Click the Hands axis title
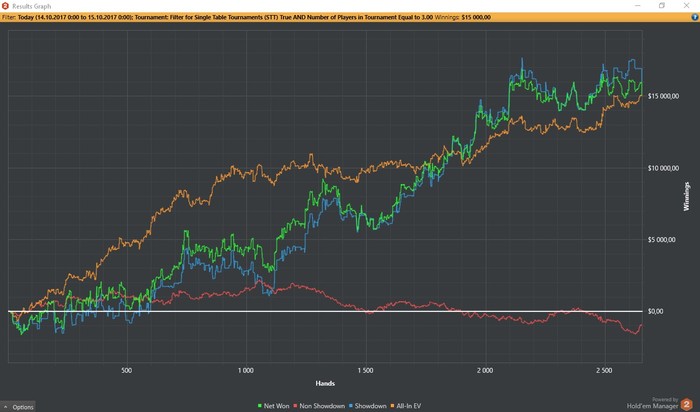The image size is (700, 412). tap(325, 383)
